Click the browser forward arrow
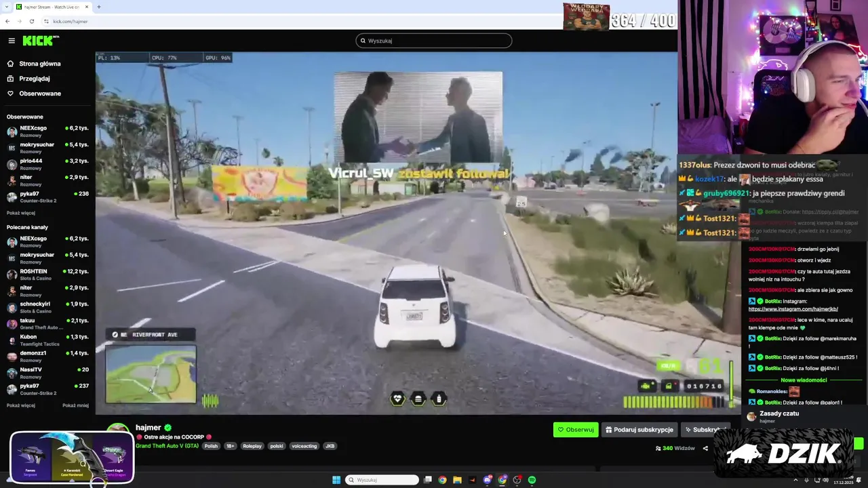Screen dimensions: 868x488 19,21
